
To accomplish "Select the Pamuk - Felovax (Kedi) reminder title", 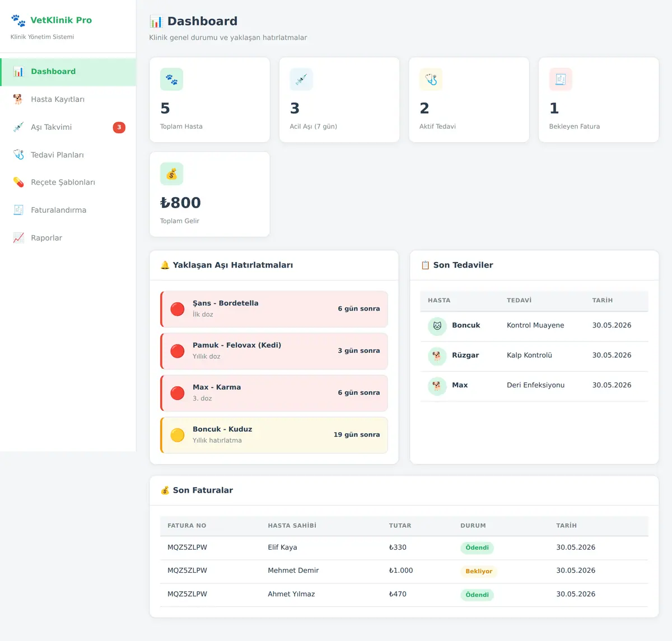I will click(x=237, y=345).
